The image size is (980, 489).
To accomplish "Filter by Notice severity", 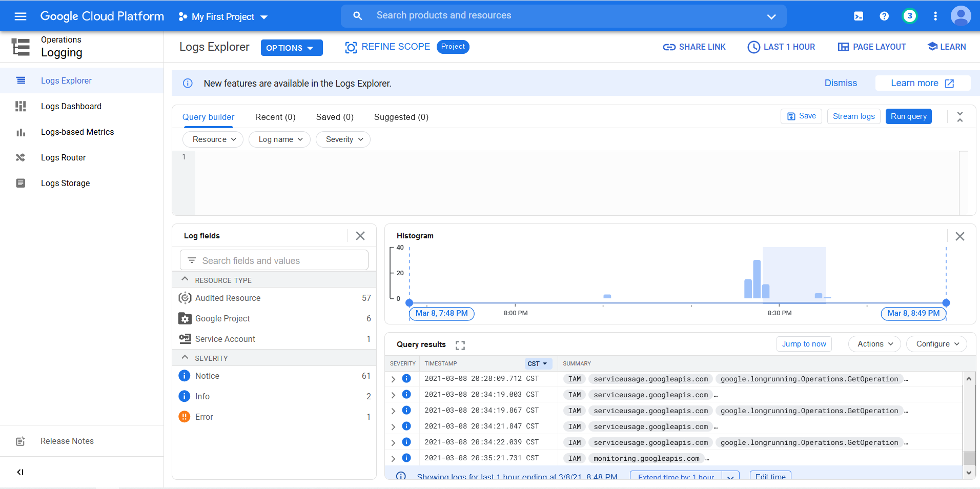I will 274,376.
